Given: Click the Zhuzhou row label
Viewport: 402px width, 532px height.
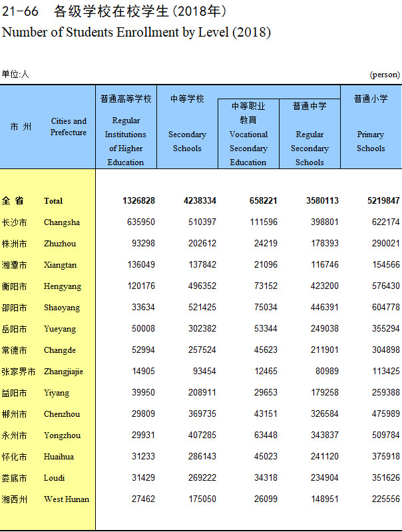Looking at the screenshot, I should click(60, 244).
